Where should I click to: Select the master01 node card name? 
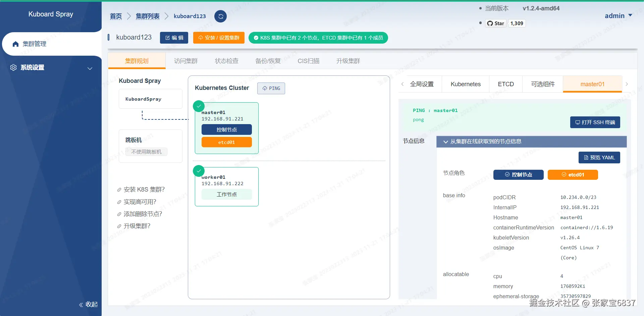[213, 112]
